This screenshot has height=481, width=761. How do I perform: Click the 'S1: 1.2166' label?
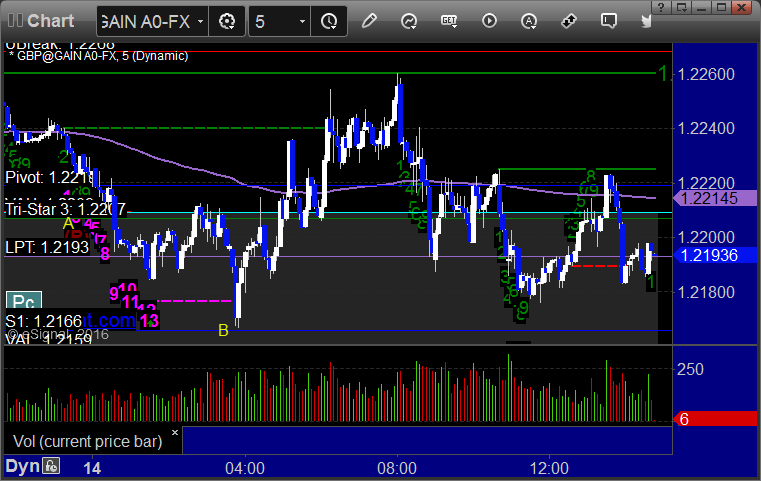coord(44,321)
